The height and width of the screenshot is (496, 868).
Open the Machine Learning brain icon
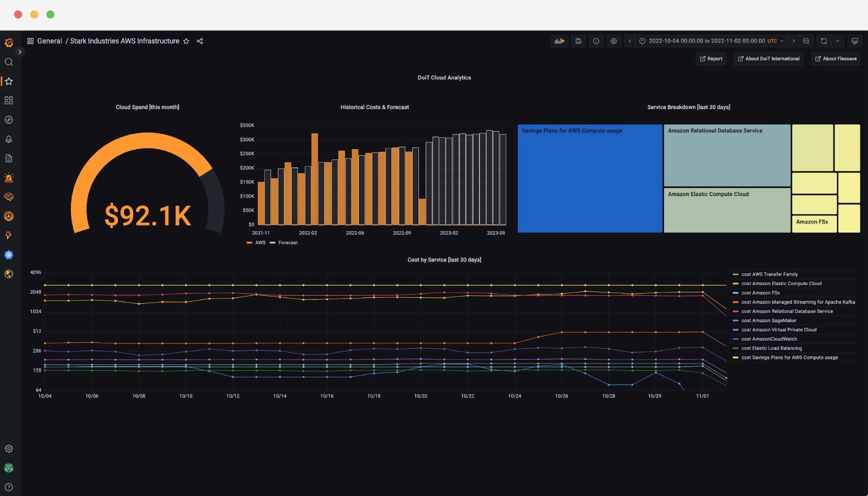9,197
